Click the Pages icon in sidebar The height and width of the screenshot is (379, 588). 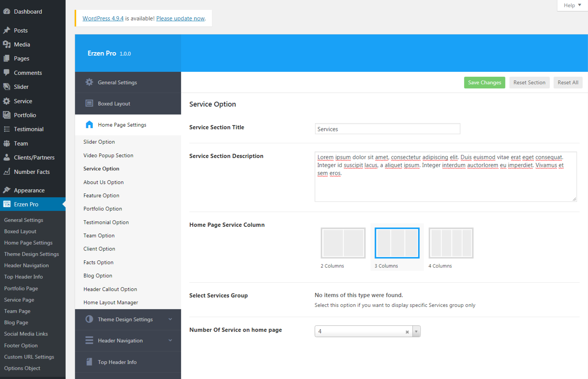coord(6,58)
